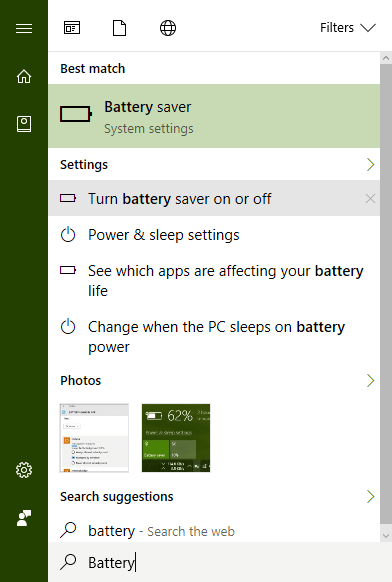Open Power & sleep settings

[214, 235]
